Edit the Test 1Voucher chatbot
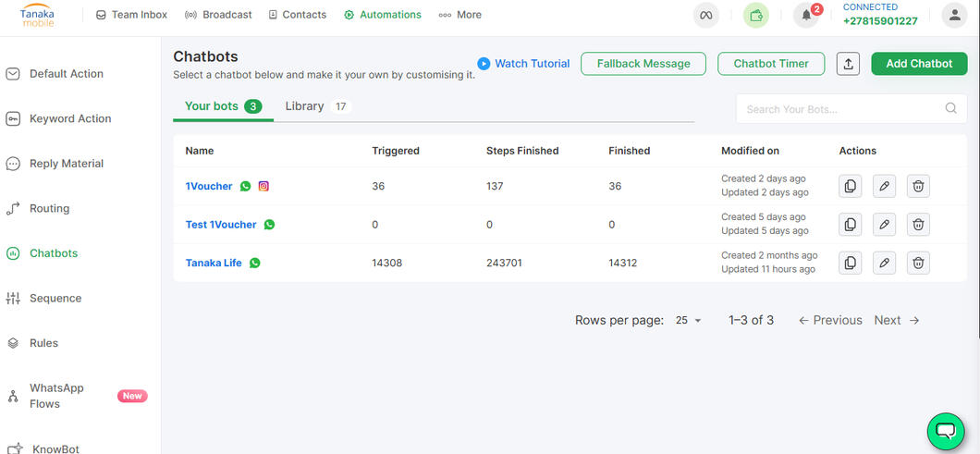This screenshot has width=980, height=454. [x=884, y=225]
